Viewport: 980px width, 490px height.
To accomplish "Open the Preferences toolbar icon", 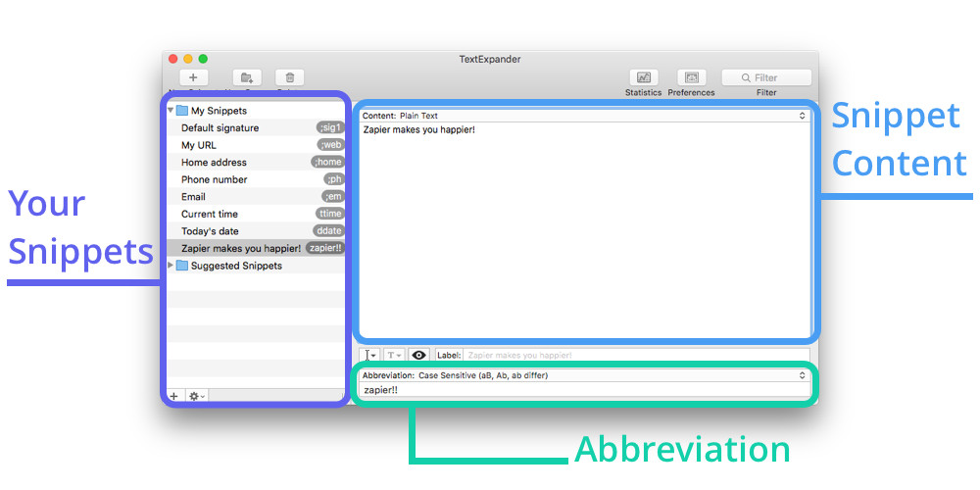I will [691, 77].
